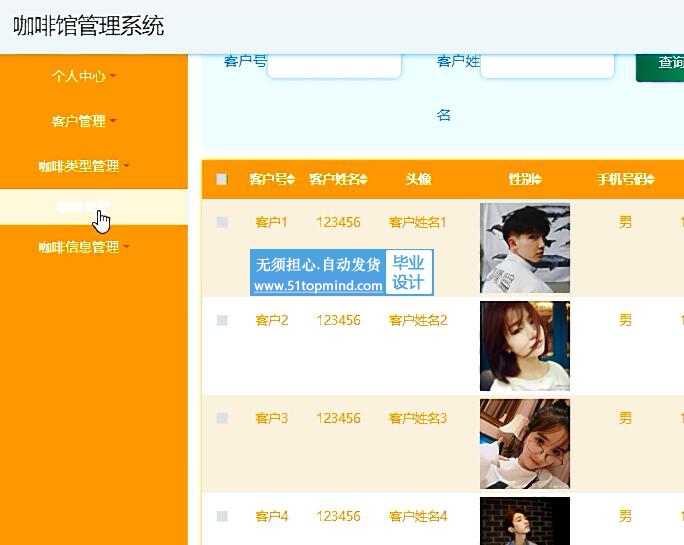Click the 客户号 search input field
684x545 pixels.
coord(334,66)
